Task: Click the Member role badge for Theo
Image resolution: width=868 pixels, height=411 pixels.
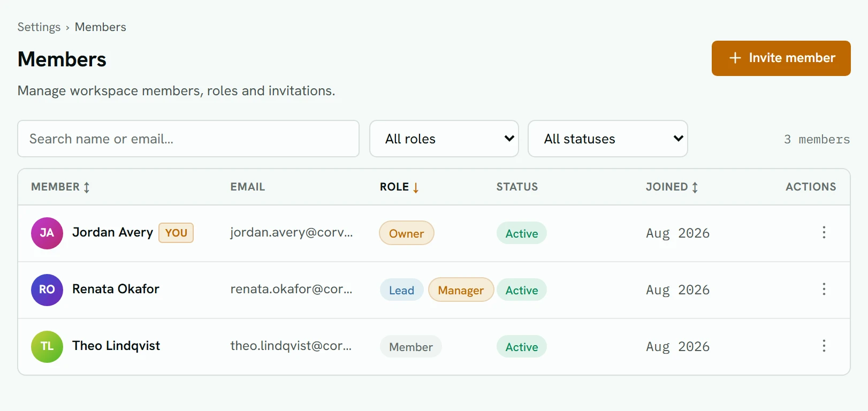Action: tap(411, 347)
